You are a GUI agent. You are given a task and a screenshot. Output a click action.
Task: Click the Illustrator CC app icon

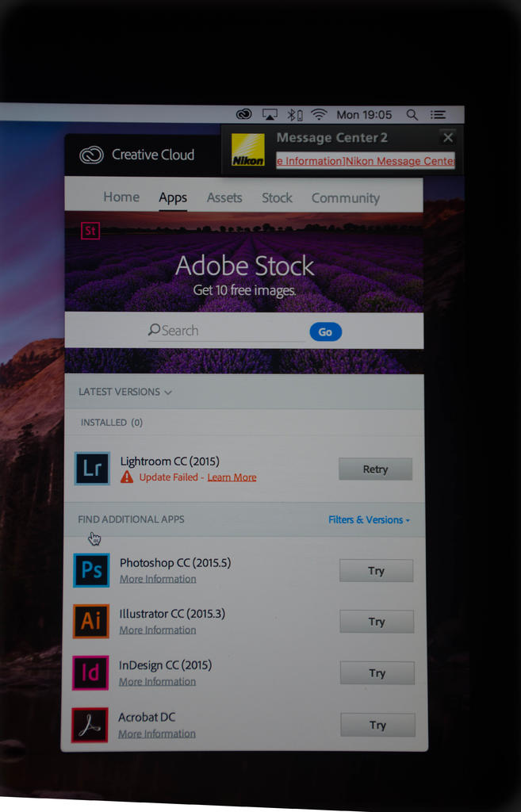91,621
